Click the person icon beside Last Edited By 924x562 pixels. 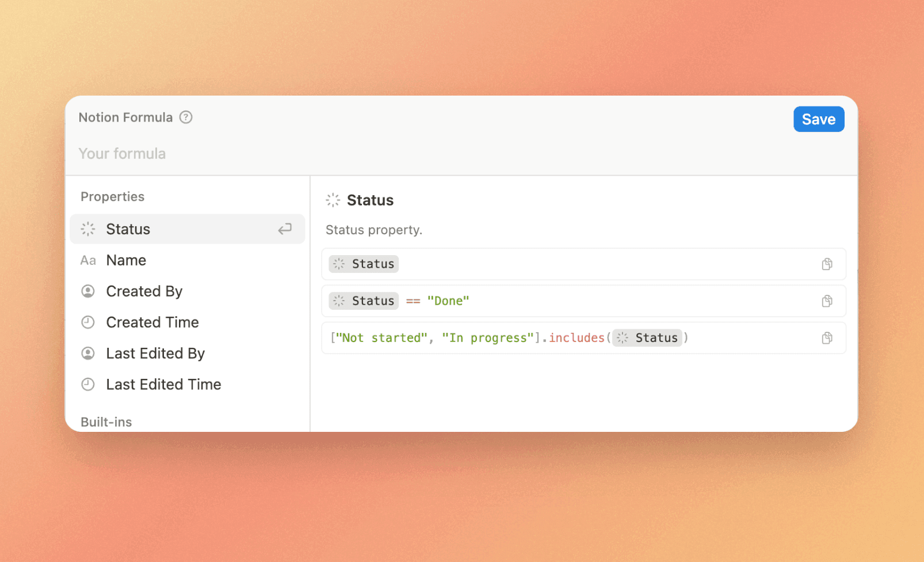pos(87,354)
